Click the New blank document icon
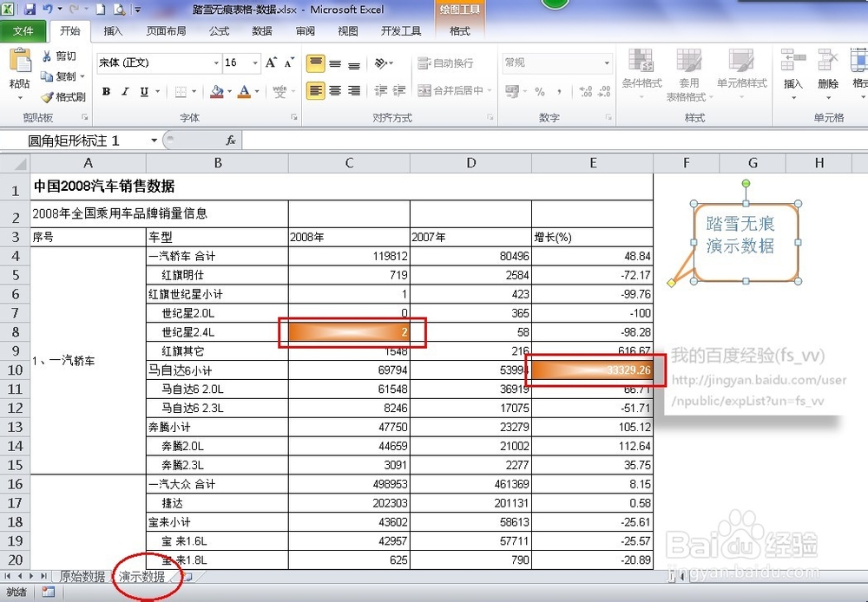The width and height of the screenshot is (868, 602). 100,10
